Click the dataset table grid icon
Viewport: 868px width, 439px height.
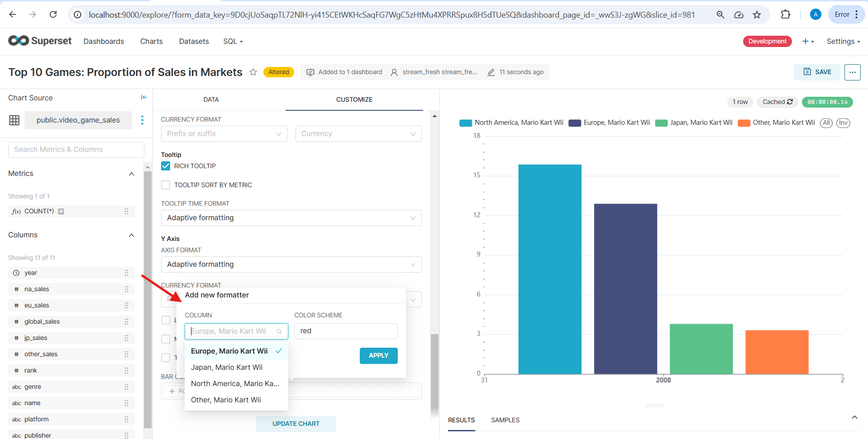click(x=14, y=120)
